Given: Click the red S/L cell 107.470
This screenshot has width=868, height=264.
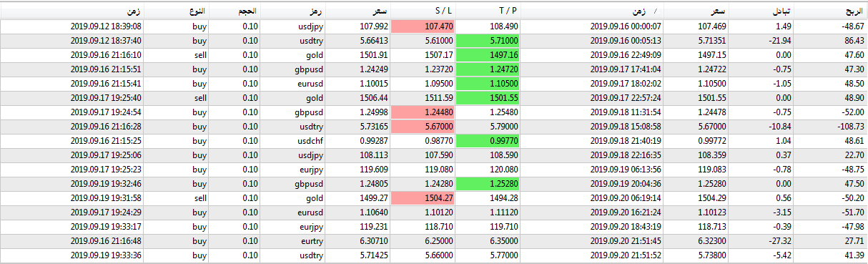Looking at the screenshot, I should (423, 26).
